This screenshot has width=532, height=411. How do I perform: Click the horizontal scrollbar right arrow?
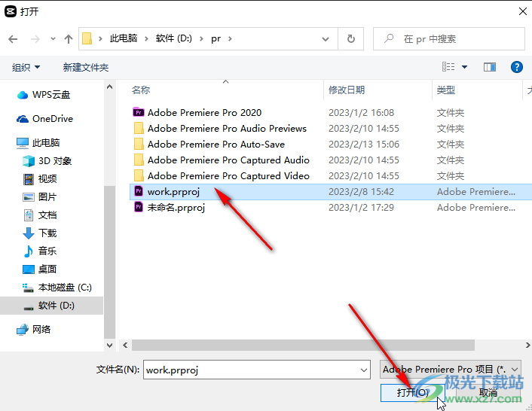[527, 346]
